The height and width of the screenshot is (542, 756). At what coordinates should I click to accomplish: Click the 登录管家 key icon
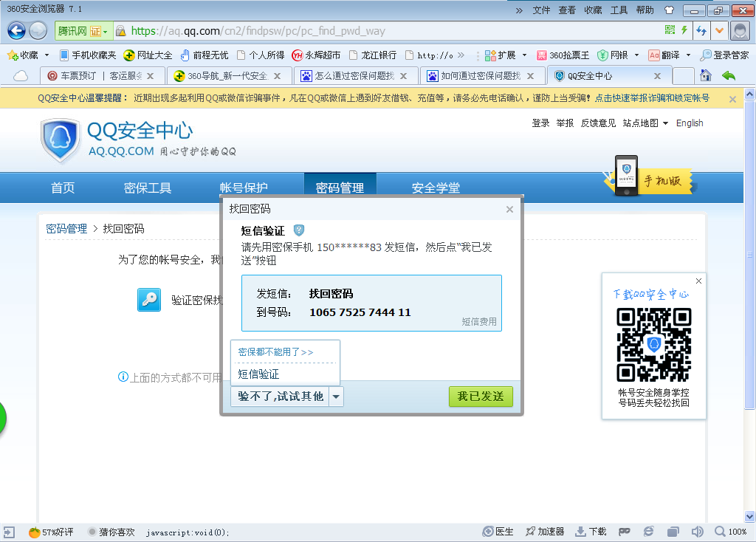pyautogui.click(x=705, y=55)
